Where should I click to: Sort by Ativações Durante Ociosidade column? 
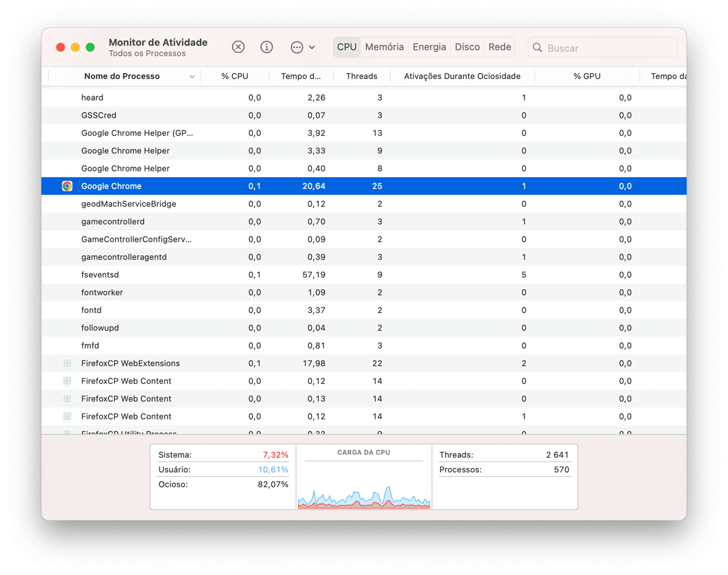[462, 76]
